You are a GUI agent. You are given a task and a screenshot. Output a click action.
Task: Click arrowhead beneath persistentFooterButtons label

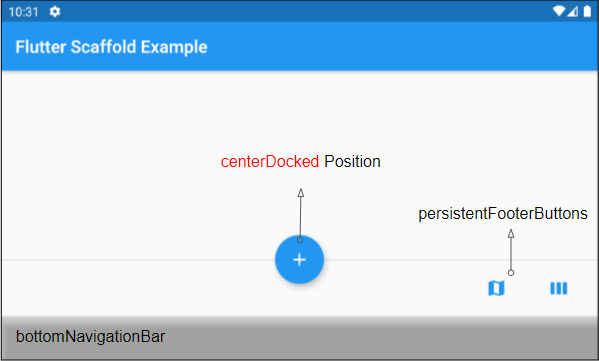[511, 233]
